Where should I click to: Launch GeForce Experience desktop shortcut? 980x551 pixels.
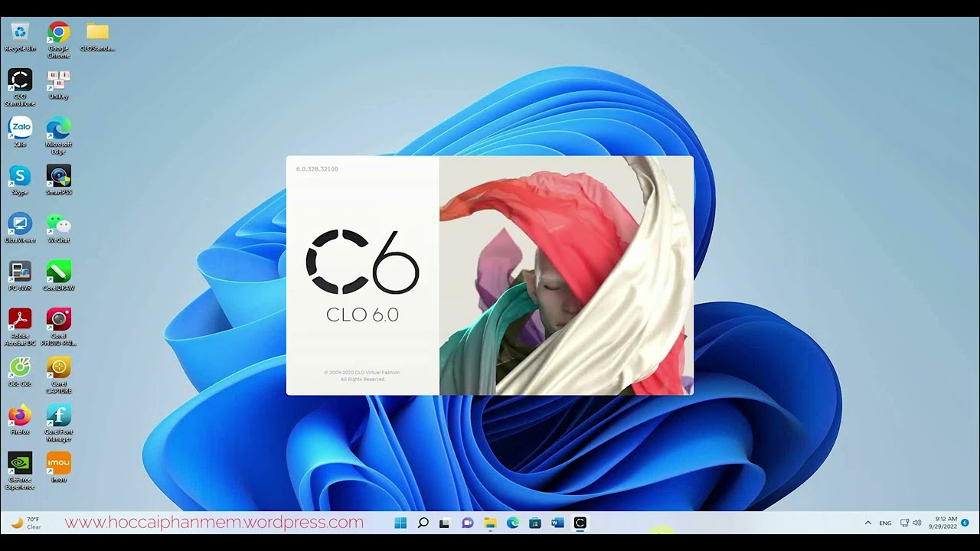point(20,471)
